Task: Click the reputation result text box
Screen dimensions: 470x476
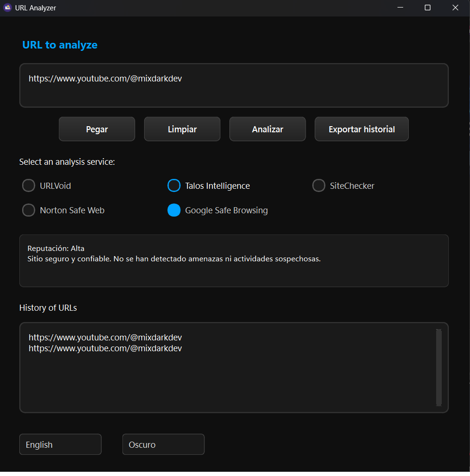Action: click(234, 261)
